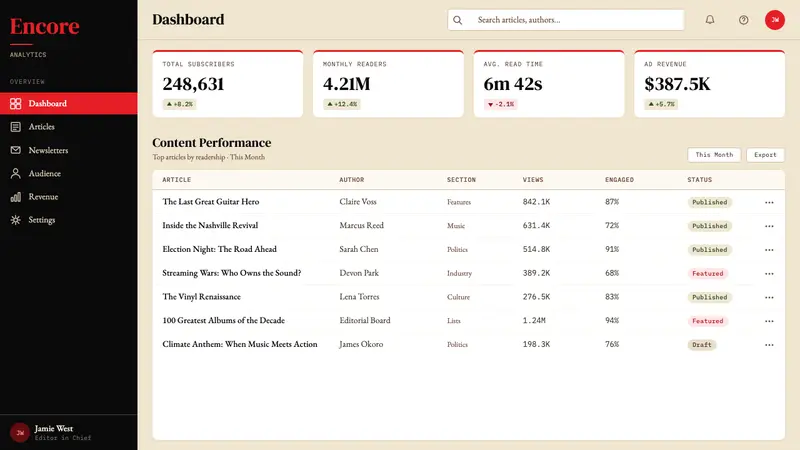Click the Audience person icon
Screen dimensions: 800x450
(x=16, y=173)
